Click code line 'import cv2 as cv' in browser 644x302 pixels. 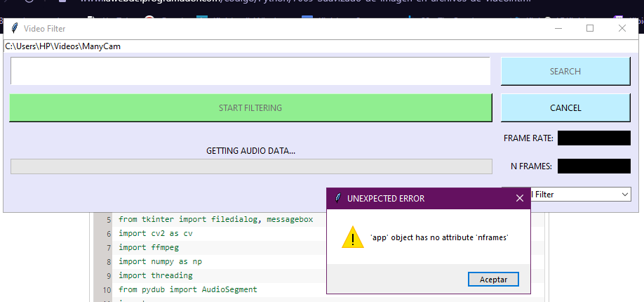click(156, 233)
